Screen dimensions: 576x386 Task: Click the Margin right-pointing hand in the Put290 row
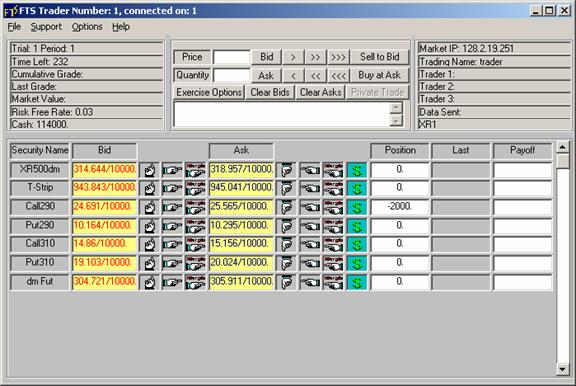[195, 226]
